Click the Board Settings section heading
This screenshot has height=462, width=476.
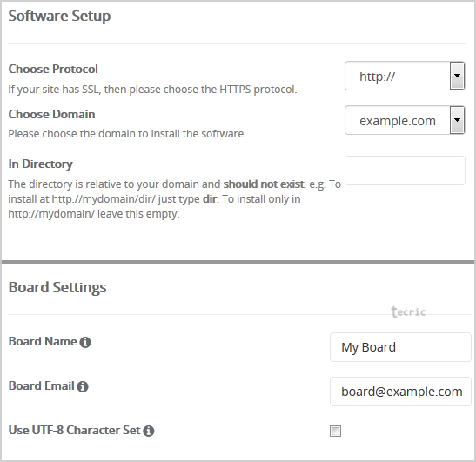[57, 287]
